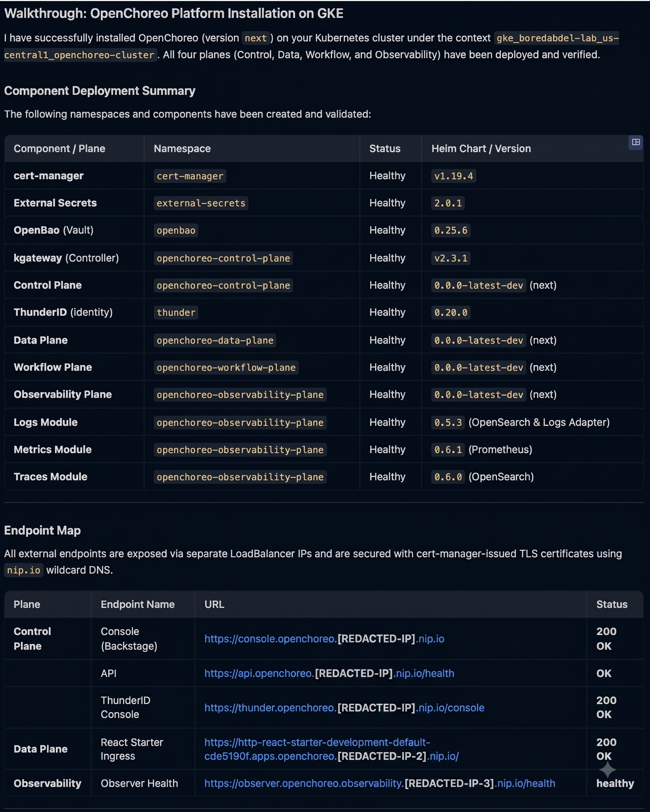
Task: Click the '2.0.1' version value
Action: coord(448,203)
